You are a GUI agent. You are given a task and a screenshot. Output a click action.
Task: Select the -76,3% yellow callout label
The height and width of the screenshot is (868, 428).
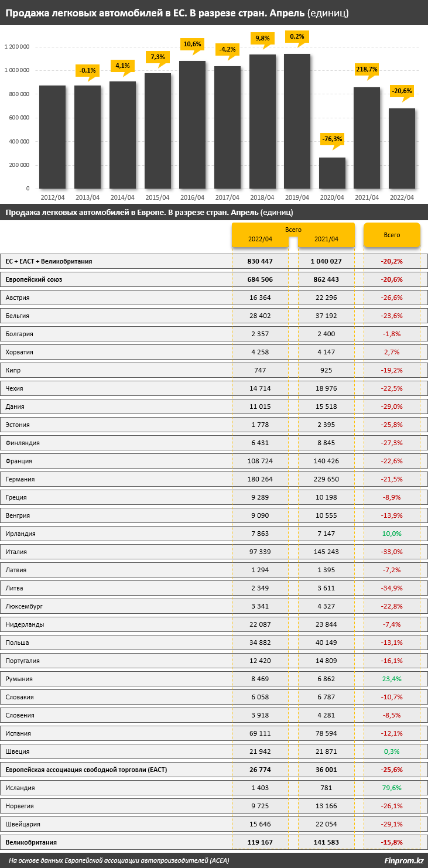coord(332,139)
